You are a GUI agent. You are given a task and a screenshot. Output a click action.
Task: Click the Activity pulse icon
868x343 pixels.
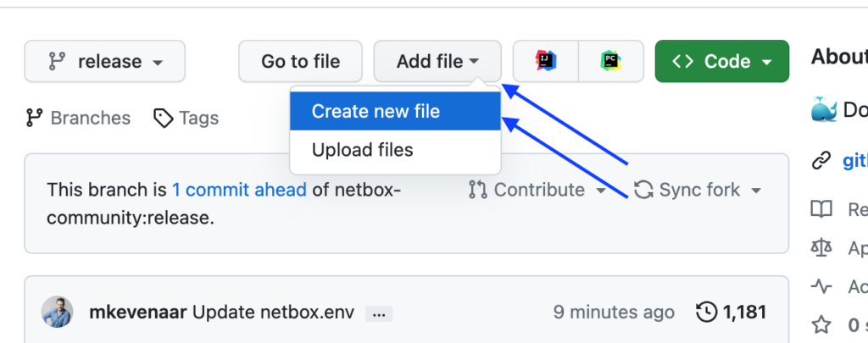coord(821,286)
